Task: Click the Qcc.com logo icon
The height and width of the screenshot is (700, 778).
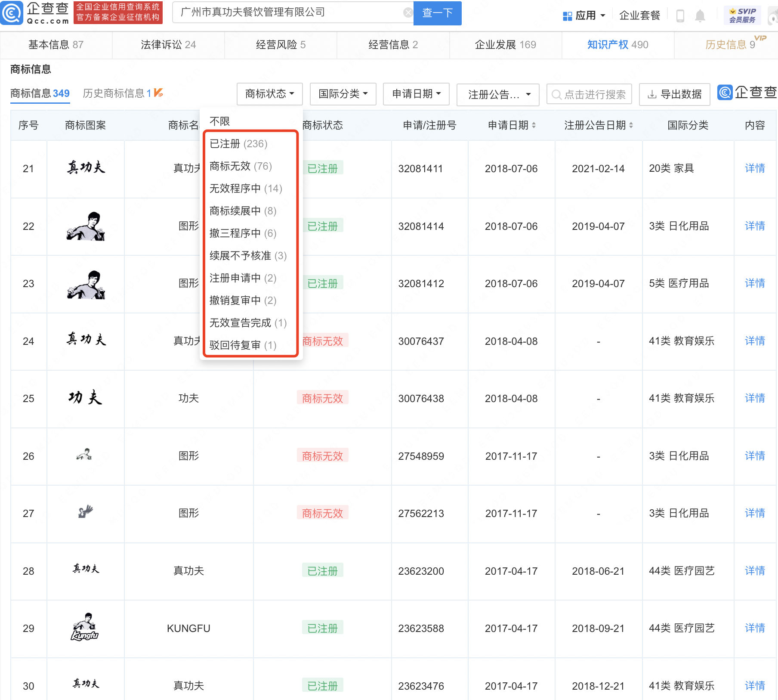Action: pos(12,13)
